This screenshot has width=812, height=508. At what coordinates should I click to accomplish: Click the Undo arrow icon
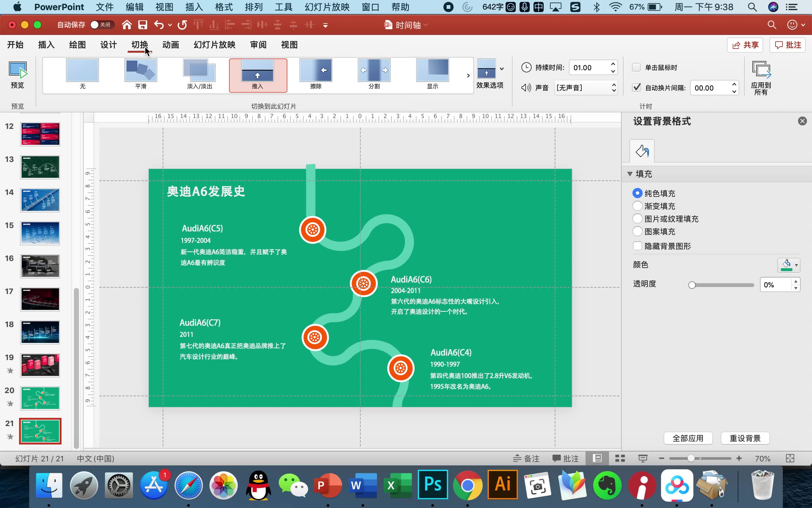[x=159, y=25]
